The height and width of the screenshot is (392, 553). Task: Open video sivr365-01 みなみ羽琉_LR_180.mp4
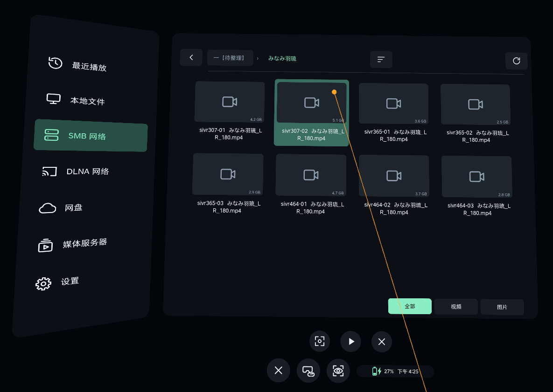(393, 113)
